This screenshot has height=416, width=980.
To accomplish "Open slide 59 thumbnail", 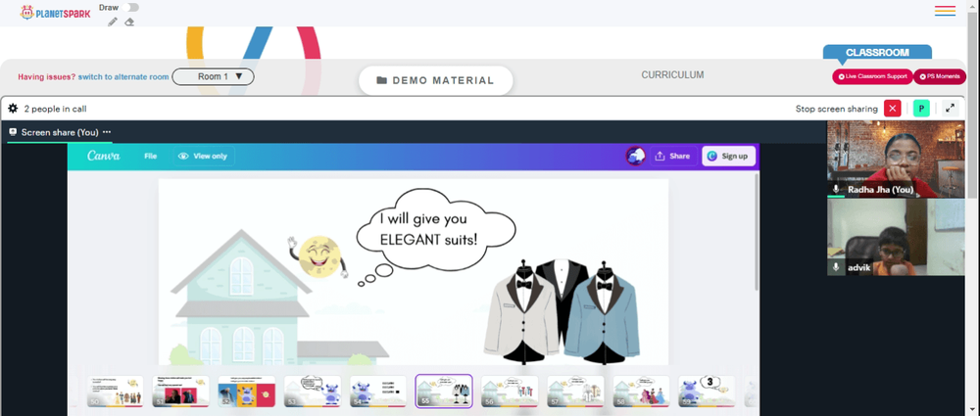I will 707,392.
